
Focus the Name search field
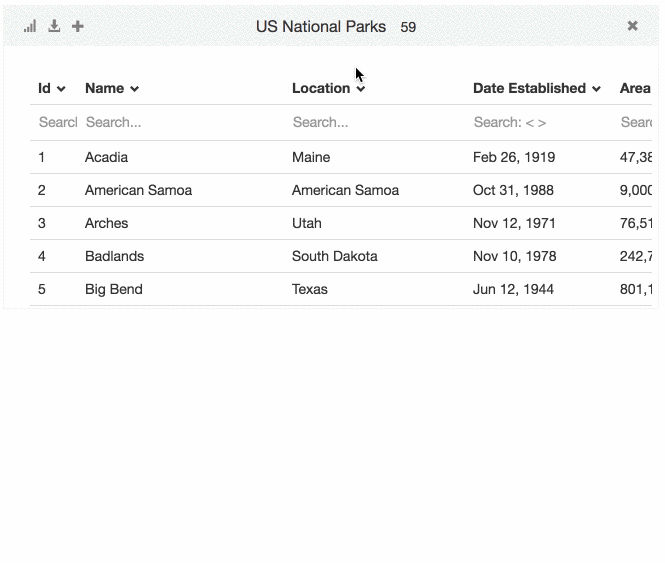pos(180,122)
